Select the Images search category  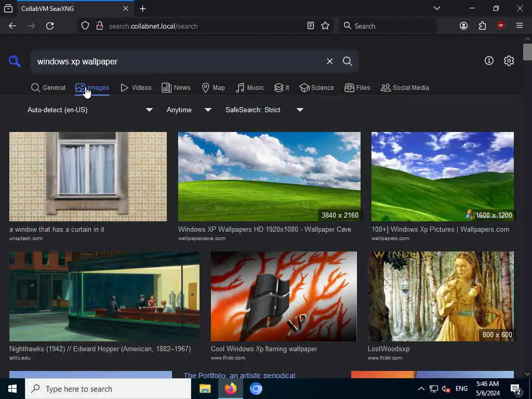[x=92, y=87]
